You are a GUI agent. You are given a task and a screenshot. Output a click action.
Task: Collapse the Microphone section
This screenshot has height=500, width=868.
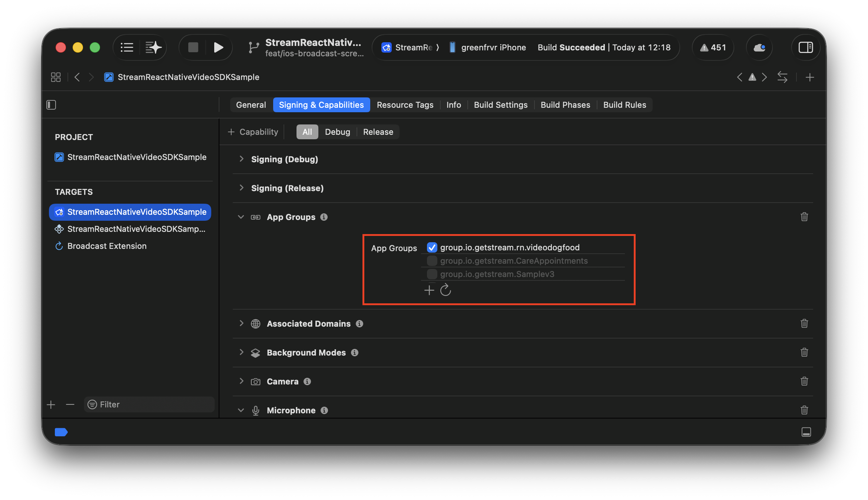(241, 410)
